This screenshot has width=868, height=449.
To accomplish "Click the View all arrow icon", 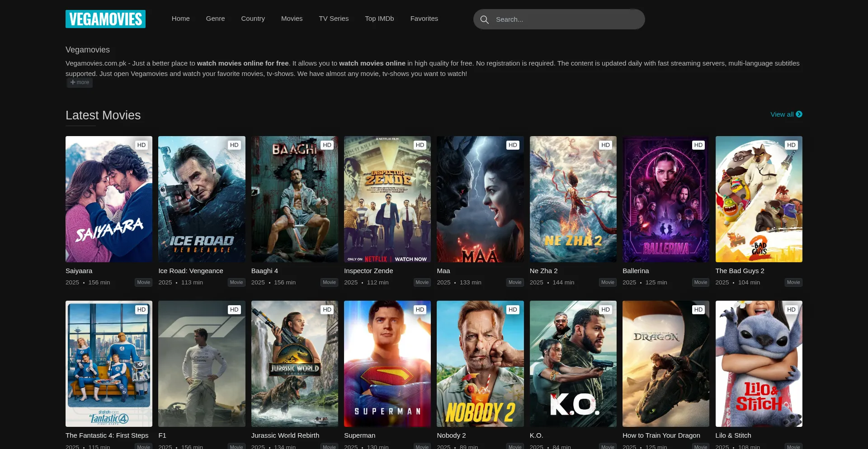I will [x=799, y=114].
